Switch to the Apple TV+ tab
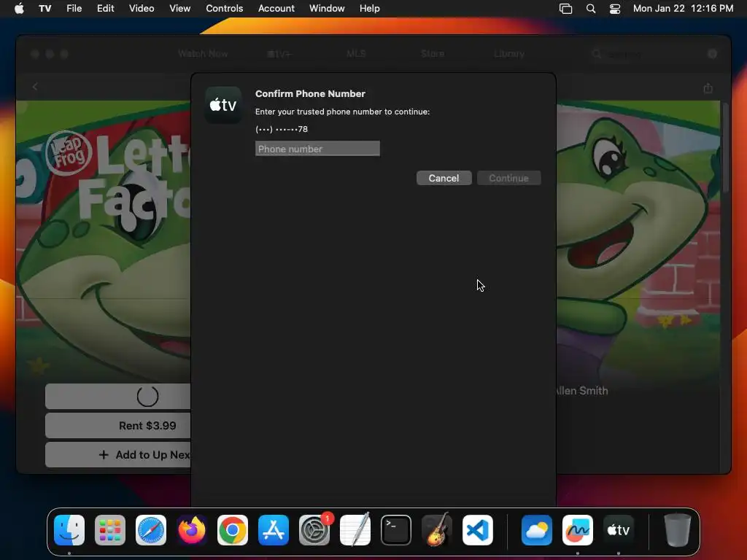747x560 pixels. pos(279,54)
